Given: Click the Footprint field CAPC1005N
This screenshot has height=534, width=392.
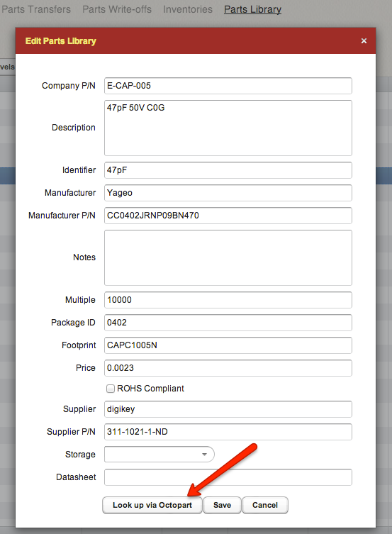Looking at the screenshot, I should coord(228,345).
